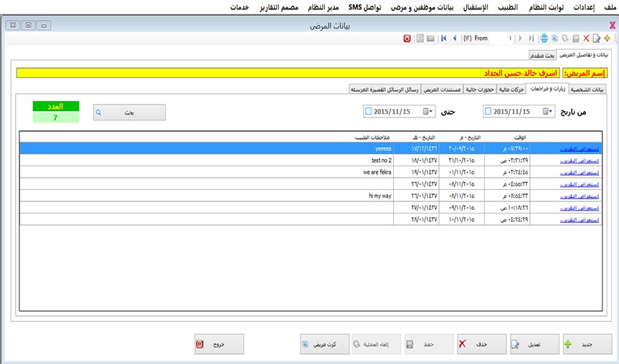Click the 'بحث' search button
The height and width of the screenshot is (364, 619).
pos(129,112)
